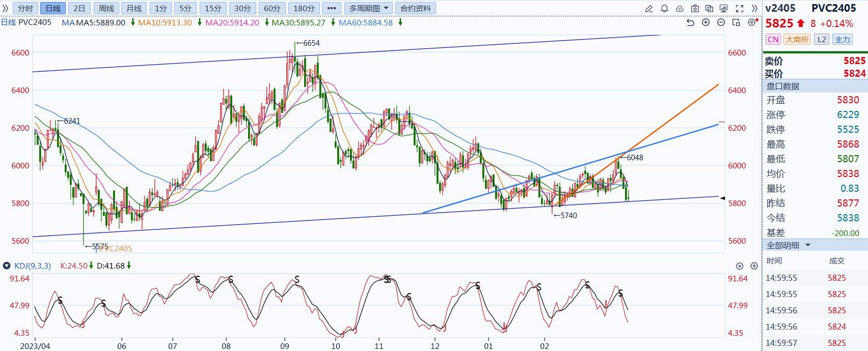Take a chart screenshot with camera icon
868x351 pixels.
[695, 9]
